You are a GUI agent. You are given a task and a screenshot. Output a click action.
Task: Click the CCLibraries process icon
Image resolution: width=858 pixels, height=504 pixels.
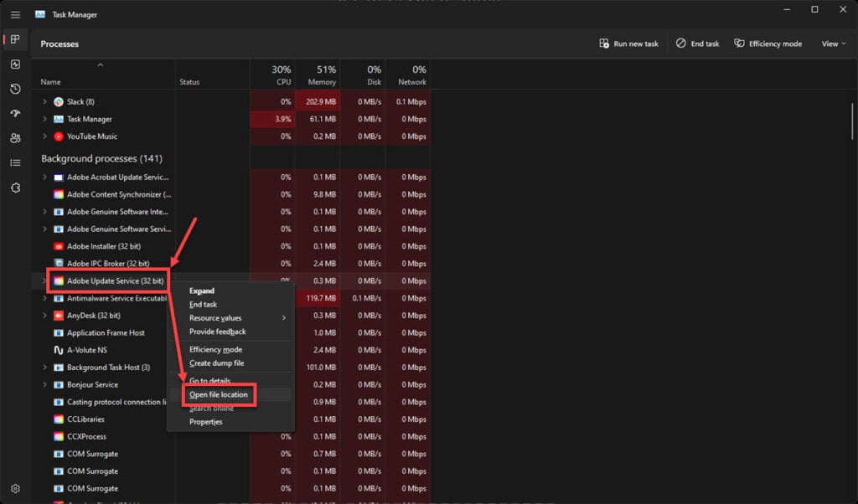point(59,419)
